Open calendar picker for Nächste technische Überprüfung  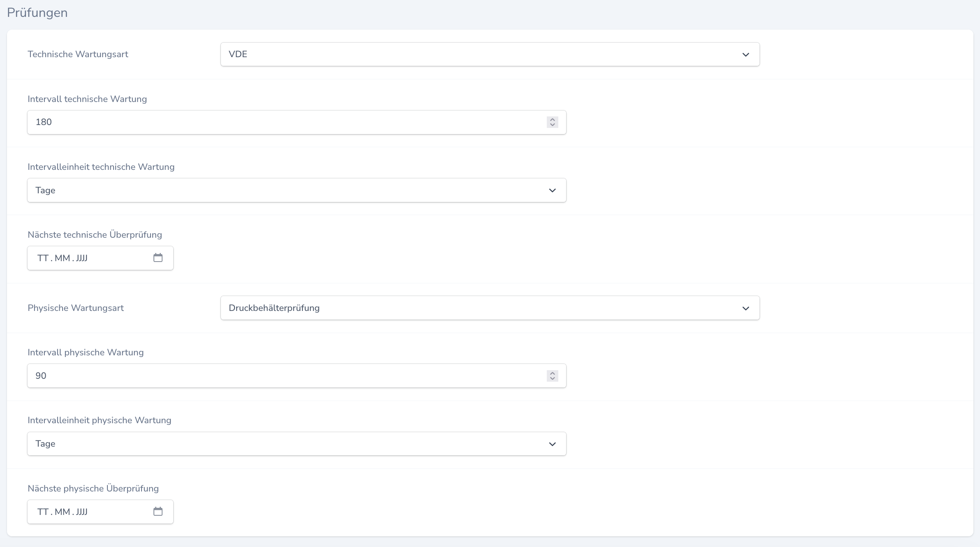coord(158,258)
